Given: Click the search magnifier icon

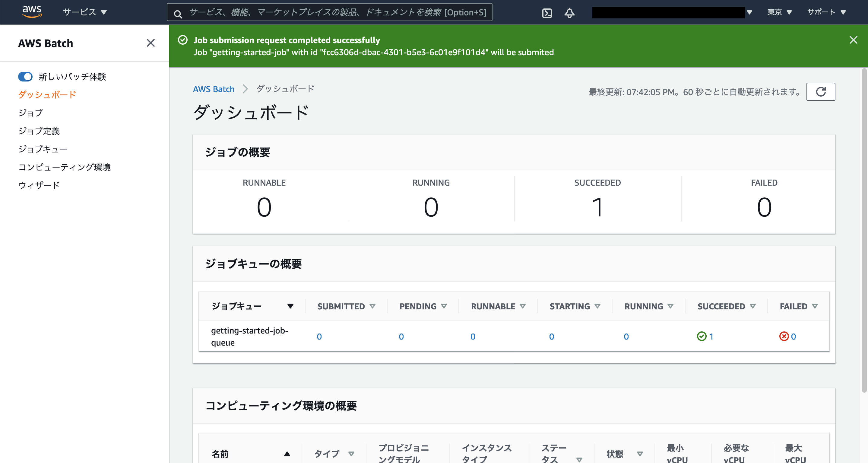Looking at the screenshot, I should [x=178, y=14].
